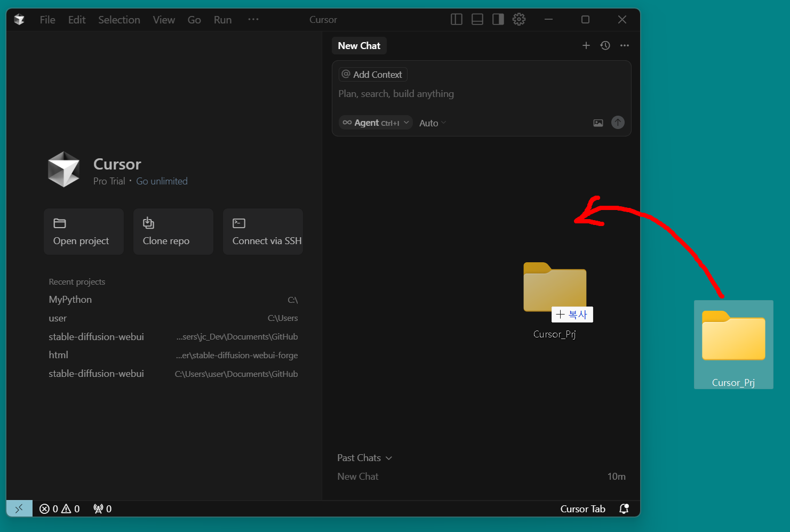The image size is (790, 532).
Task: Open chat panel more options ellipsis
Action: 625,45
